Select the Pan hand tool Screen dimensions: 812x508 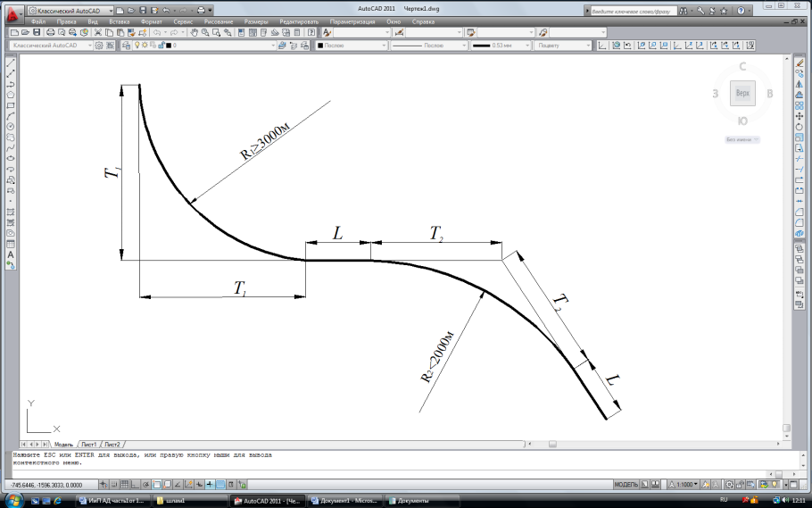click(x=194, y=32)
